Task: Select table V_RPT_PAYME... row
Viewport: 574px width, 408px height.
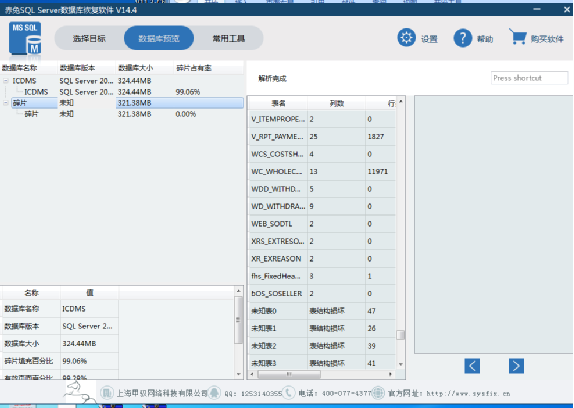Action: point(322,136)
